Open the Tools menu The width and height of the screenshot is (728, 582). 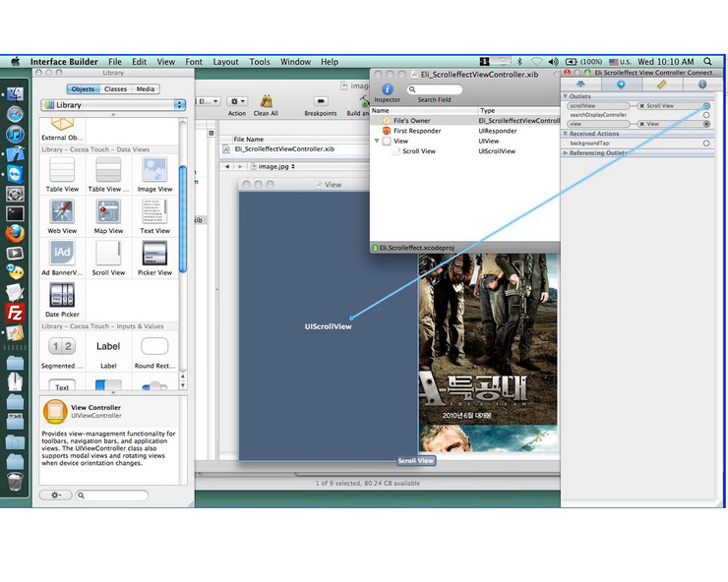click(x=259, y=61)
